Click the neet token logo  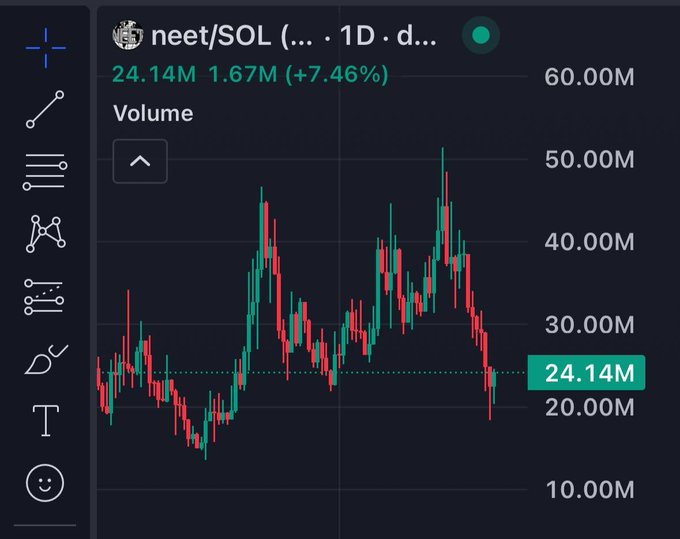pos(128,35)
